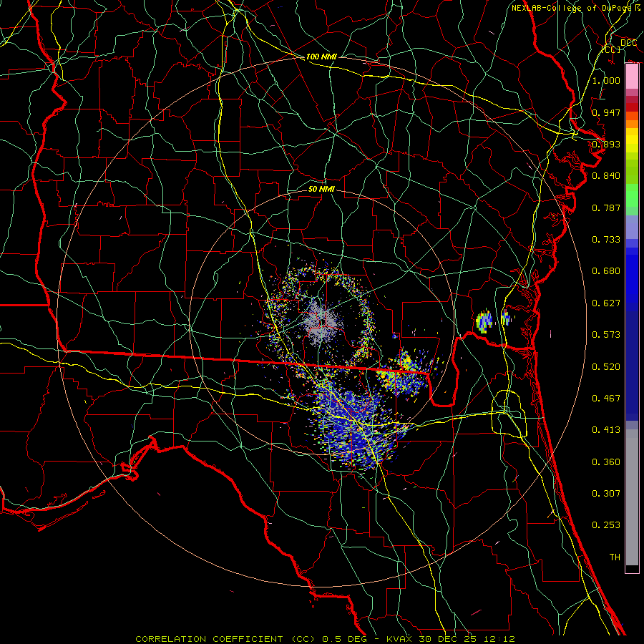This screenshot has width=644, height=644.
Task: Pick the gray segment of the color bar
Action: tap(632, 497)
